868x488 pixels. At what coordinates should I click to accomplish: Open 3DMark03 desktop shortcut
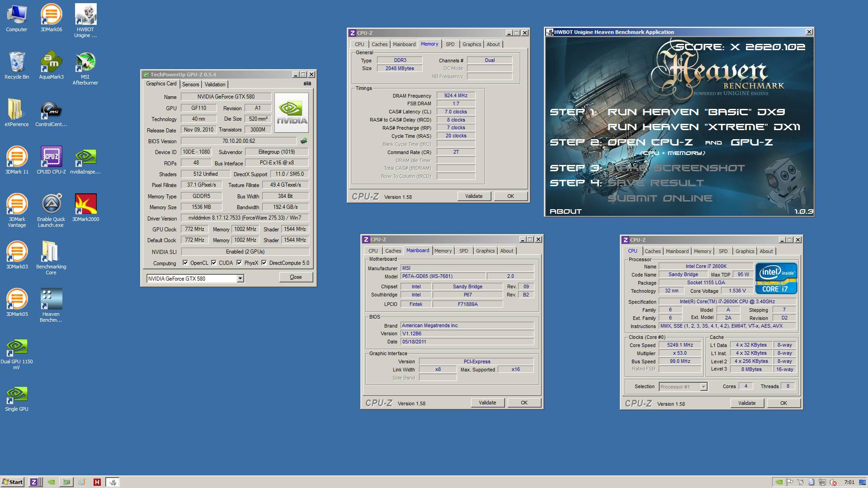tap(17, 255)
